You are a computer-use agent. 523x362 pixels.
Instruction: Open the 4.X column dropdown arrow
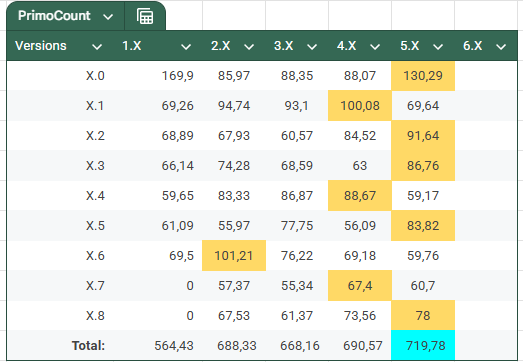pyautogui.click(x=375, y=47)
